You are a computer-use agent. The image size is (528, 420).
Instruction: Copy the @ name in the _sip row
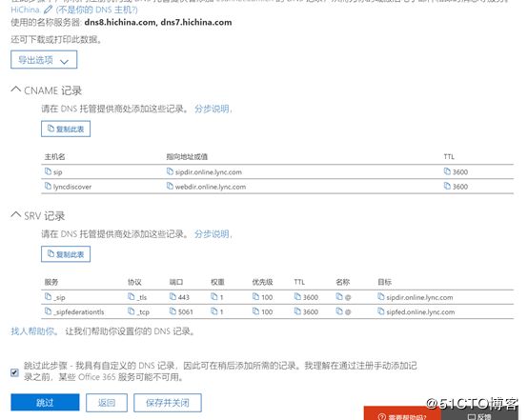(339, 296)
